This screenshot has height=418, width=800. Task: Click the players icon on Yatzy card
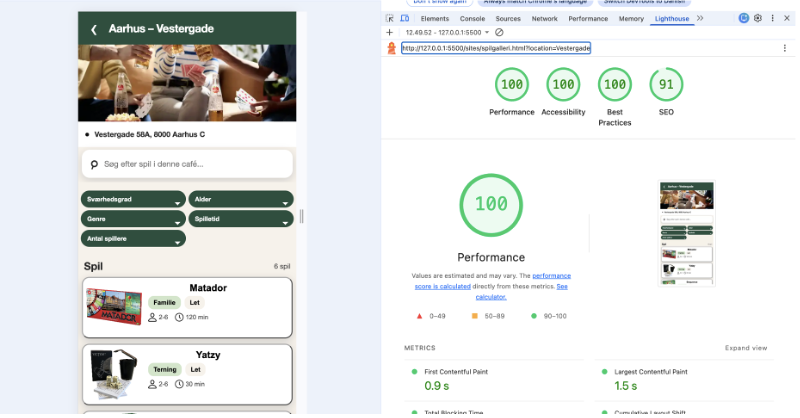152,384
